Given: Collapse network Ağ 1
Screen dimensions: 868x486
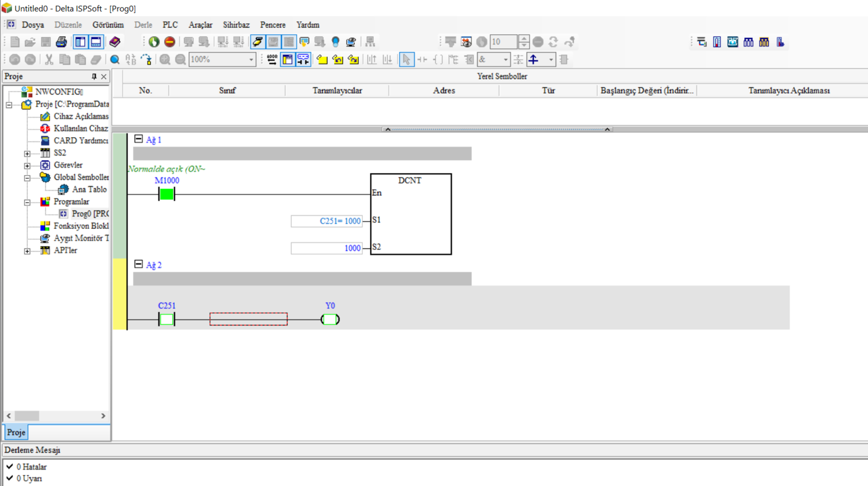Looking at the screenshot, I should pos(138,139).
